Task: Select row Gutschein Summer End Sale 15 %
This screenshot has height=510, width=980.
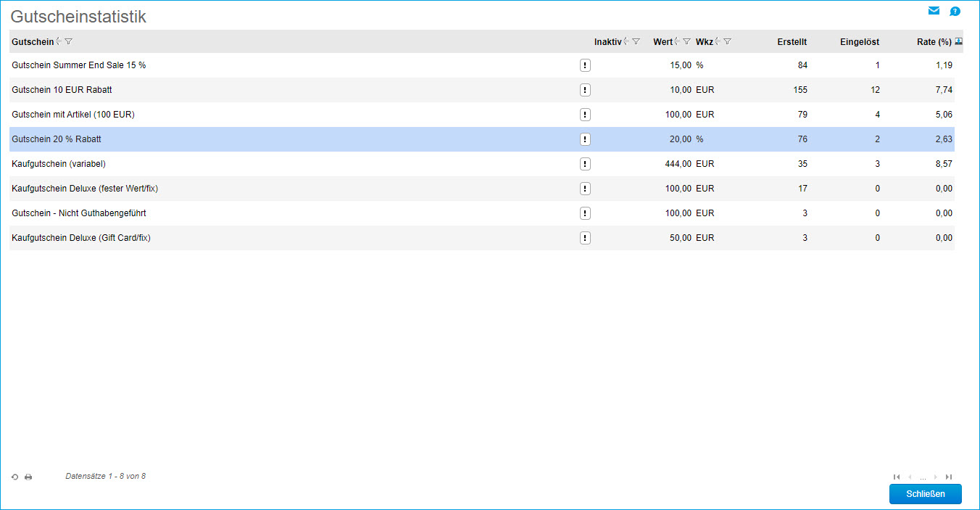Action: 482,65
